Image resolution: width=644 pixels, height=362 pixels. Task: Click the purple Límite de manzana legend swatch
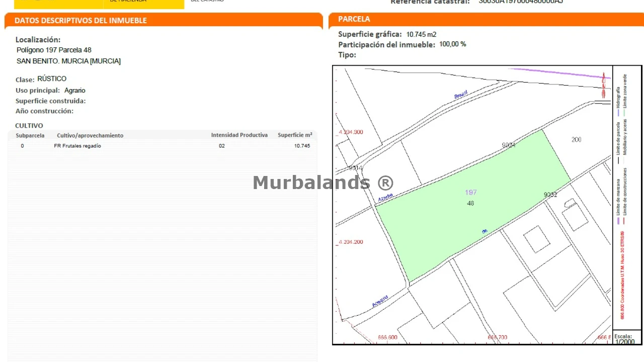tap(618, 221)
